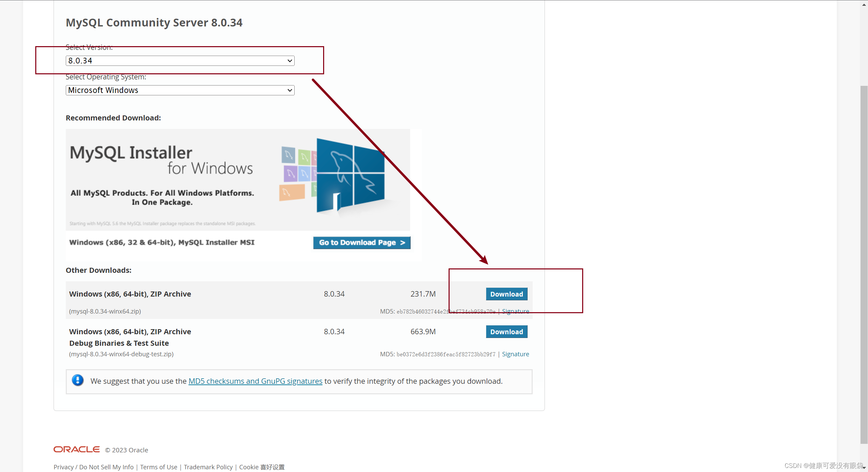Select MD5 hash be0372e6d3f2386feac5f82723bb29f7

click(x=446, y=355)
